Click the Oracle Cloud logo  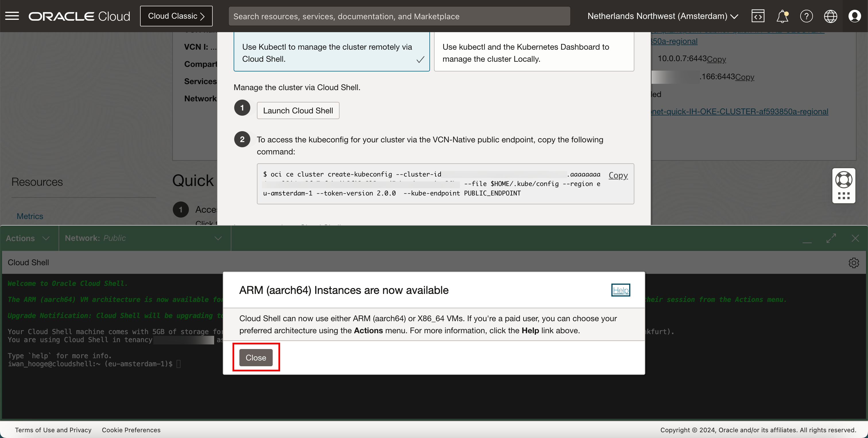point(79,16)
